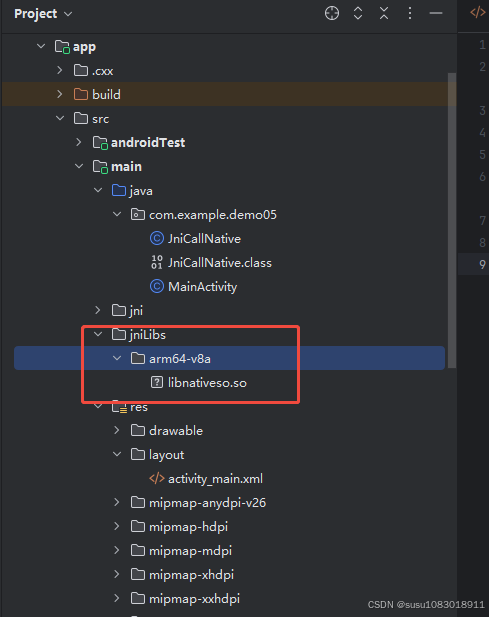The image size is (489, 617).
Task: Open Project panel options three-dot menu
Action: (410, 13)
